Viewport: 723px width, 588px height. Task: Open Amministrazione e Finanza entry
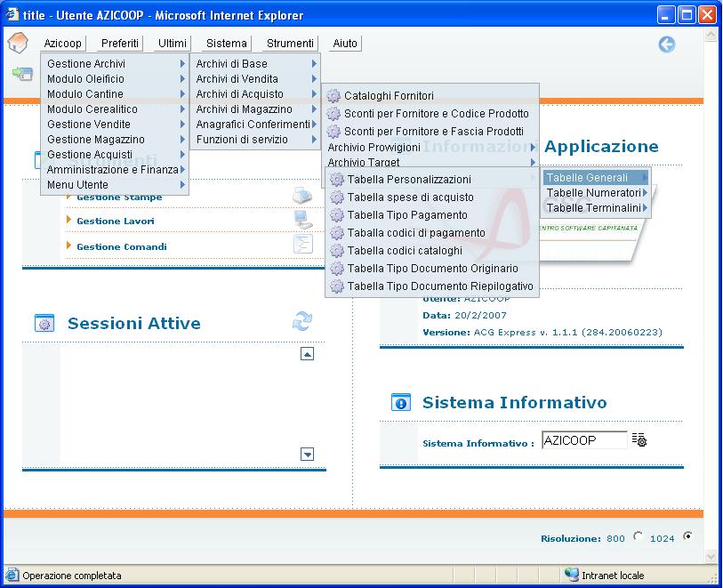point(115,170)
